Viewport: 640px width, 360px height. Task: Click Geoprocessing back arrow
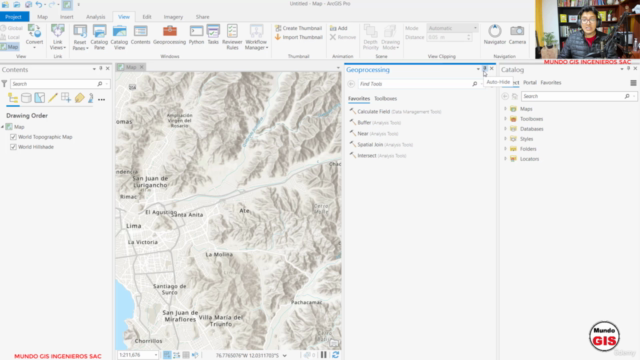pos(351,84)
